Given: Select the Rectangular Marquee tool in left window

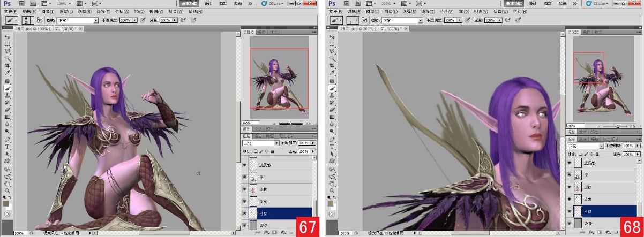Looking at the screenshot, I should point(8,43).
